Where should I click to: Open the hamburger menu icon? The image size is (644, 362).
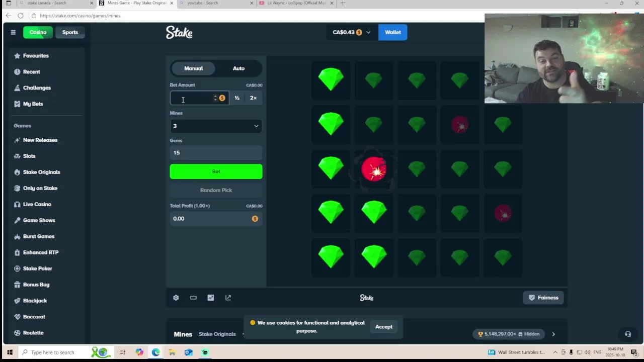click(13, 32)
